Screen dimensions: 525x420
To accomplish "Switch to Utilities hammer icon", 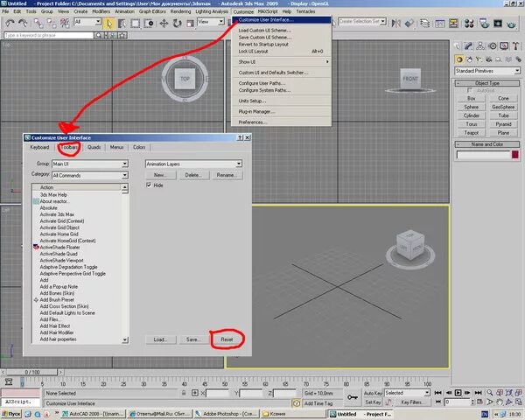I will tap(515, 45).
